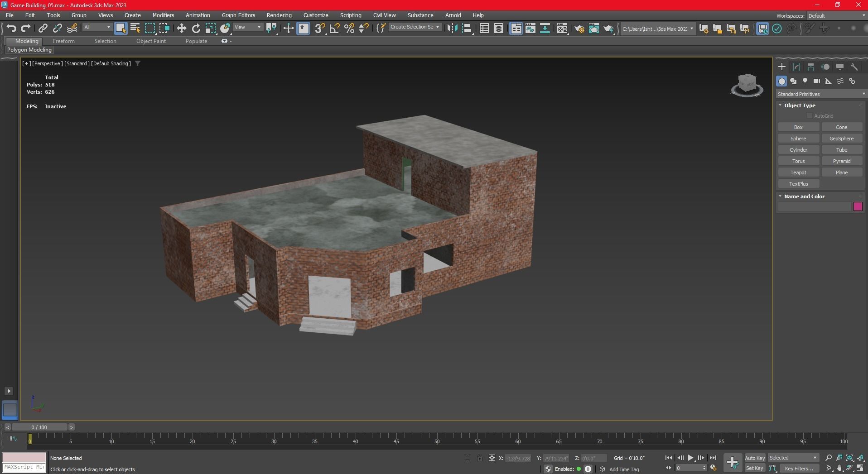Image resolution: width=868 pixels, height=474 pixels.
Task: Open the Motion command panel tab
Action: pyautogui.click(x=826, y=67)
